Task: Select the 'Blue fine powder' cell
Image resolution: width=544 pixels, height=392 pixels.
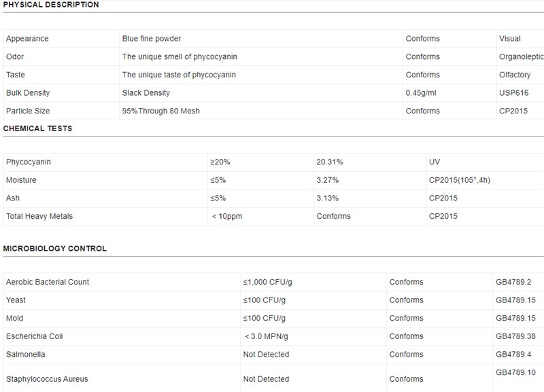Action: 152,39
